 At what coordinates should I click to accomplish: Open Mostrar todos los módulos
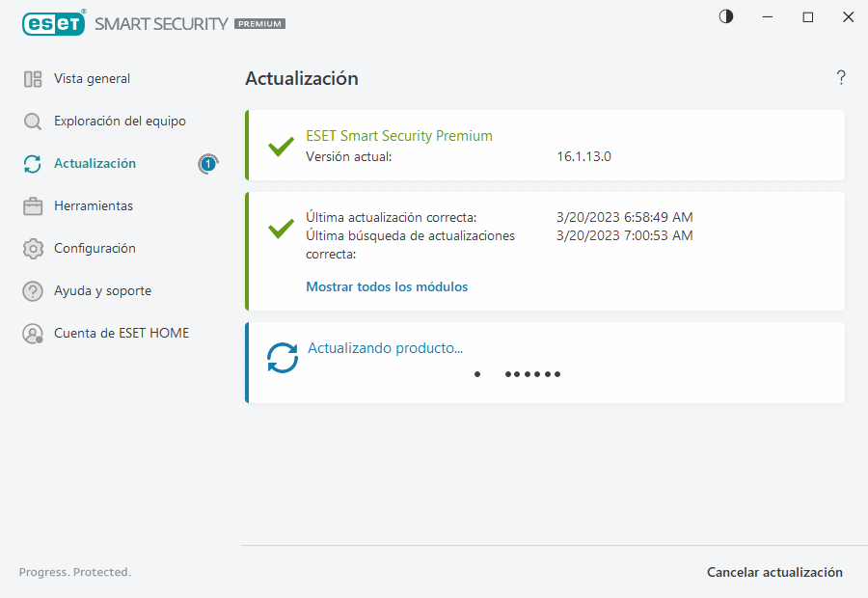(x=387, y=286)
